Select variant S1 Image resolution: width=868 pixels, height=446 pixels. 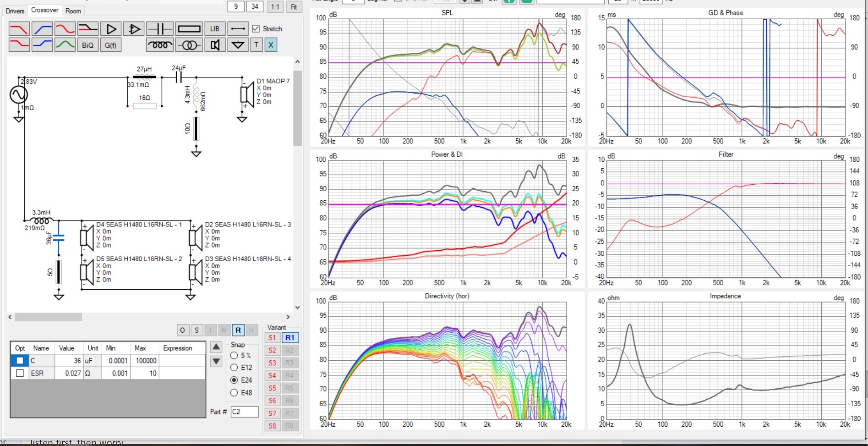(272, 338)
